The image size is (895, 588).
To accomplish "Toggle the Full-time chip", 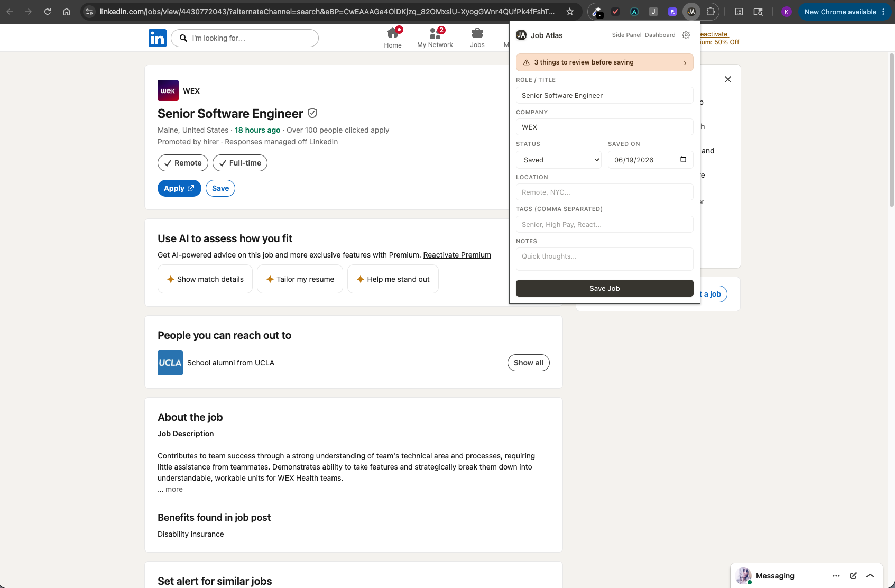I will (x=240, y=163).
